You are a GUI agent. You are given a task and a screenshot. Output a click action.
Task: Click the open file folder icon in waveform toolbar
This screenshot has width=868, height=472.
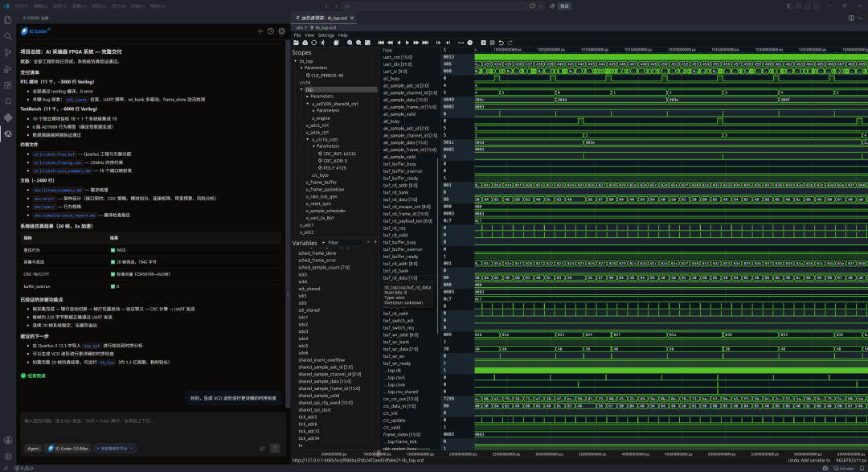(296, 43)
